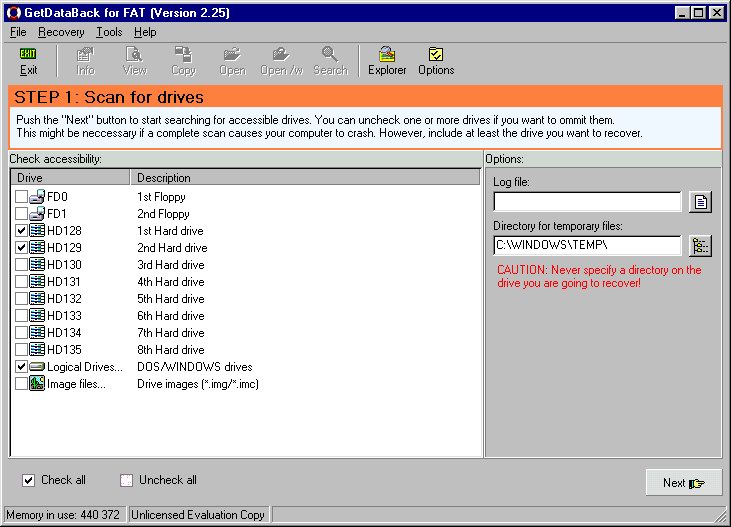Click the temporary directory browse icon

pyautogui.click(x=701, y=245)
